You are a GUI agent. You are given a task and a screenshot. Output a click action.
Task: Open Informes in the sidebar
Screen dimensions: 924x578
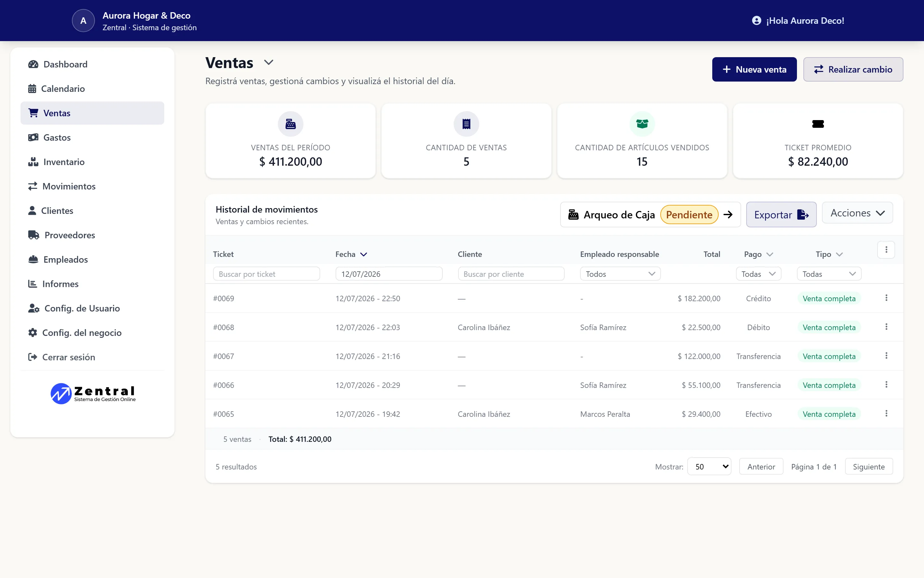click(92, 284)
